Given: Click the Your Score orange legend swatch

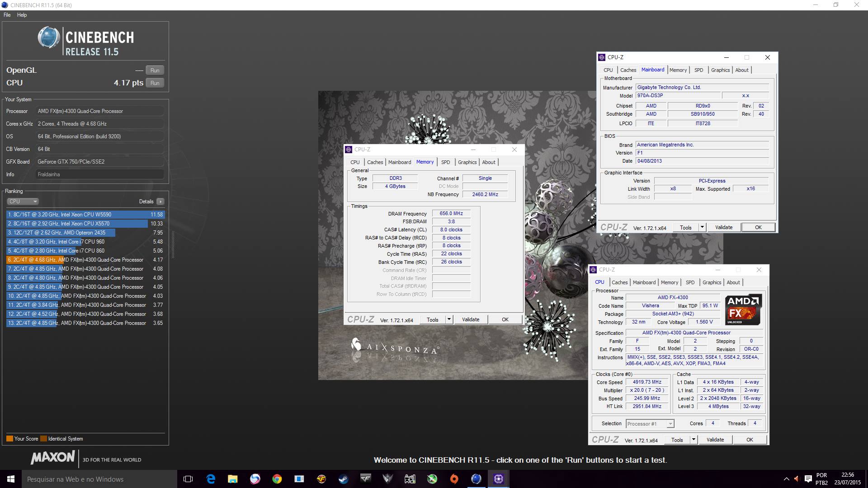Looking at the screenshot, I should [x=9, y=439].
